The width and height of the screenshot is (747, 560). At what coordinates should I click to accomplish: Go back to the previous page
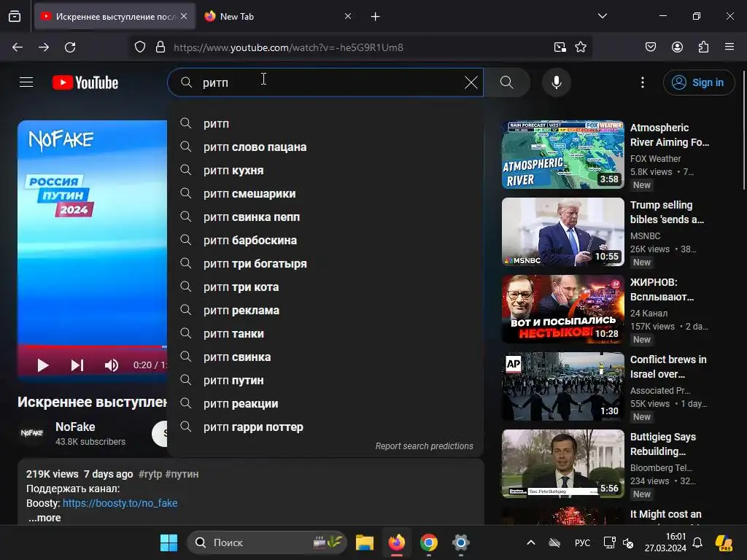pyautogui.click(x=18, y=47)
